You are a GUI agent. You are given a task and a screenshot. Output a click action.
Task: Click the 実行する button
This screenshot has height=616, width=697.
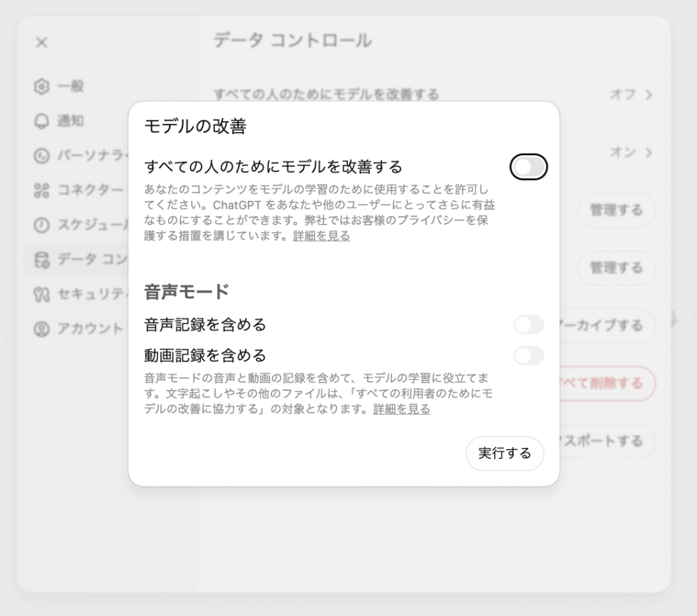click(504, 453)
